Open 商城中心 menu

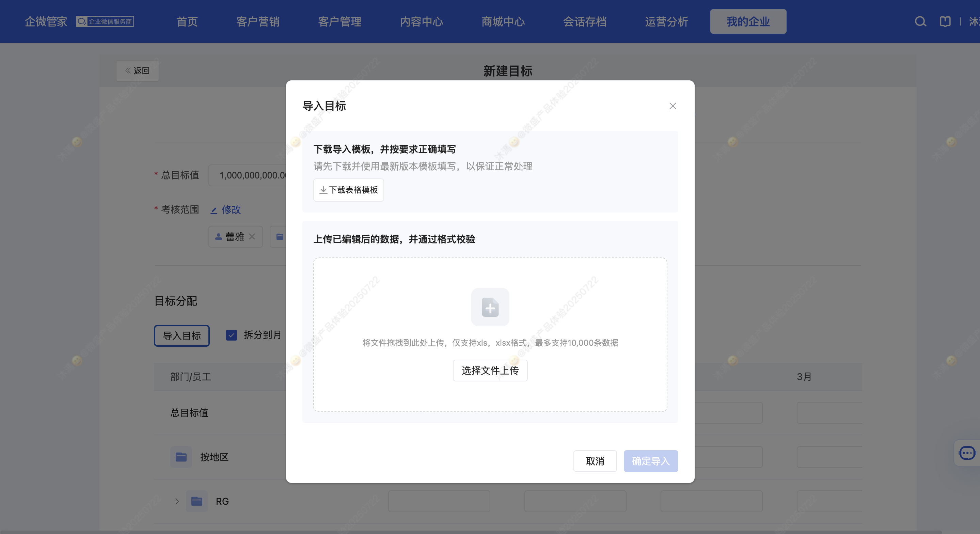503,21
